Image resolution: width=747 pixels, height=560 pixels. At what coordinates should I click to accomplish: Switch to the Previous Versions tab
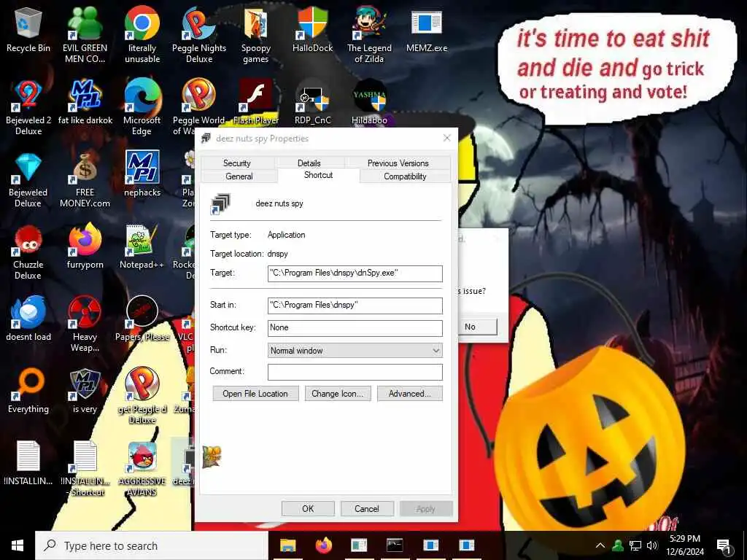point(398,163)
